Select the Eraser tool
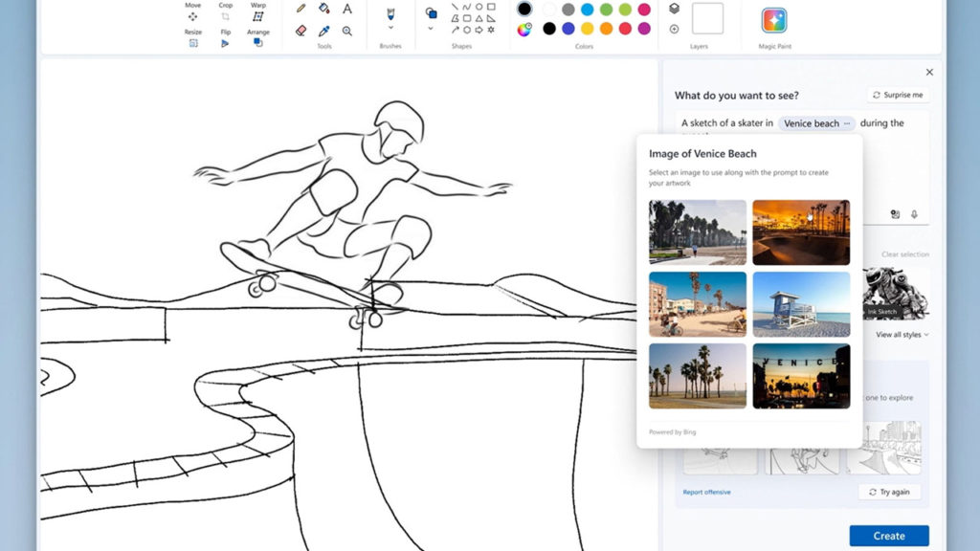The width and height of the screenshot is (980, 551). [x=301, y=31]
